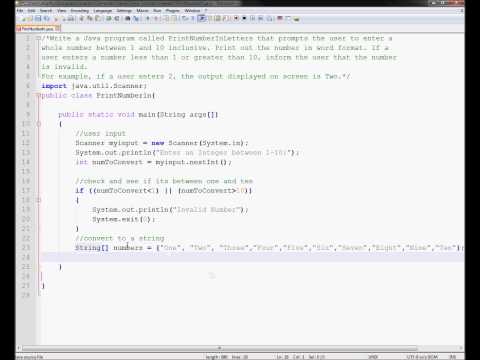Toggle the highlighted Indent Guide button
The height and width of the screenshot is (360, 480).
[202, 19]
